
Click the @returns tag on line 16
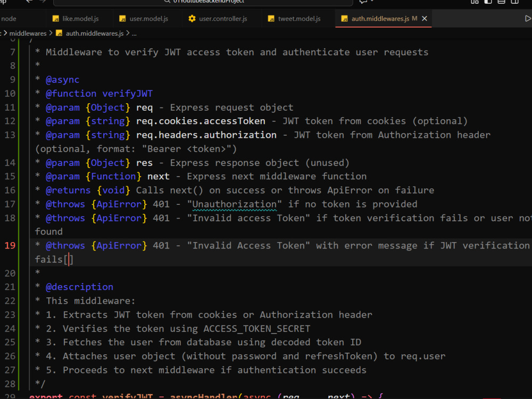[x=68, y=190]
